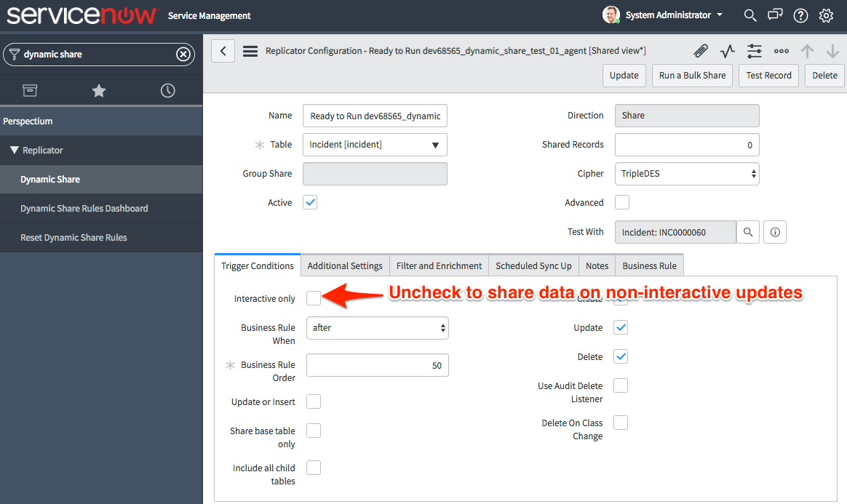
Task: Open the Scheduled Sync Up tab
Action: point(533,265)
